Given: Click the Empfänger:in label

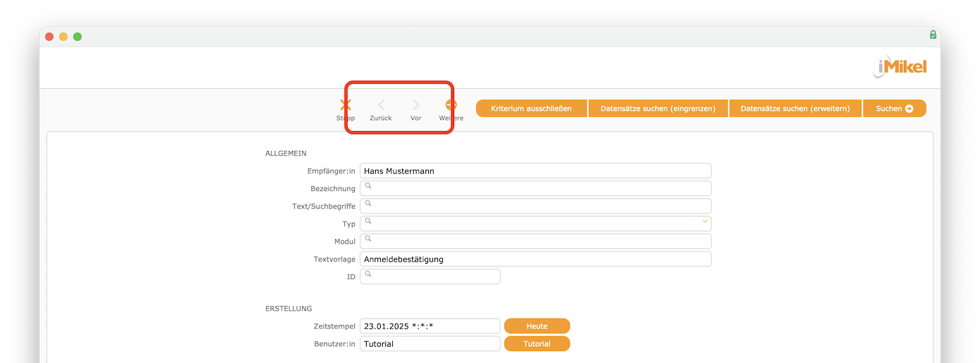Looking at the screenshot, I should [332, 171].
